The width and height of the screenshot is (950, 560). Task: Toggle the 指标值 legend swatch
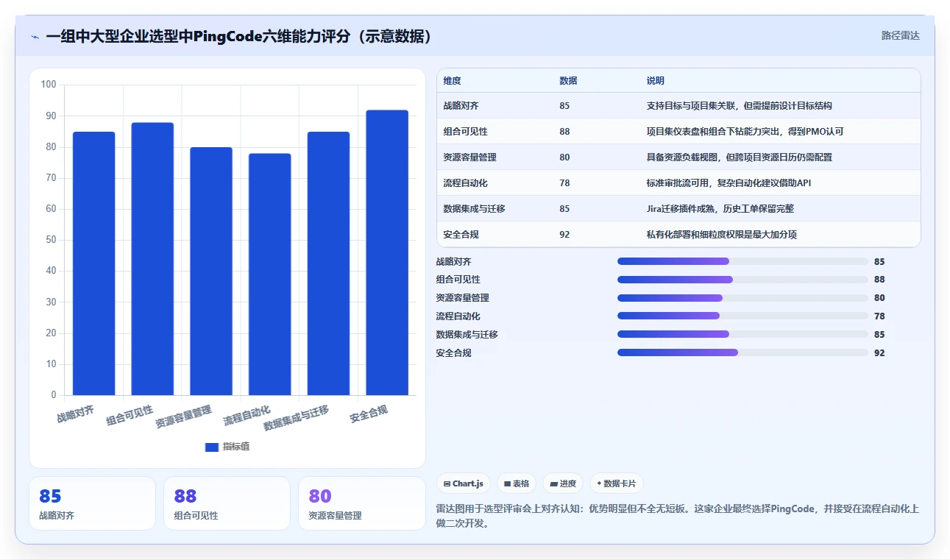(x=212, y=447)
